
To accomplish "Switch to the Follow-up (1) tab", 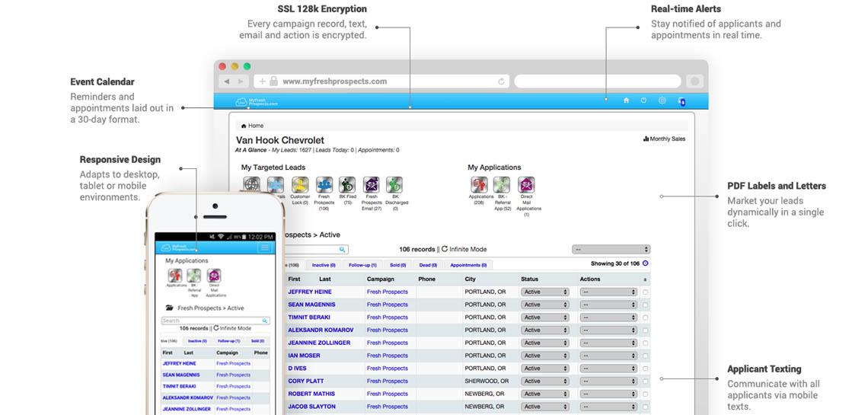I will [364, 265].
